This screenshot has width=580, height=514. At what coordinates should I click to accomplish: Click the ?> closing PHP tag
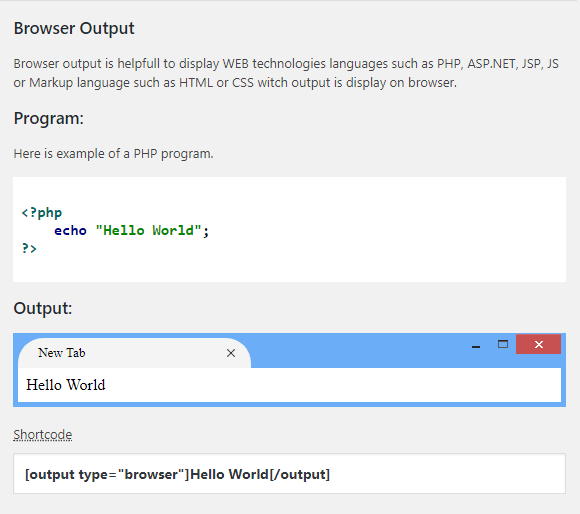click(29, 248)
